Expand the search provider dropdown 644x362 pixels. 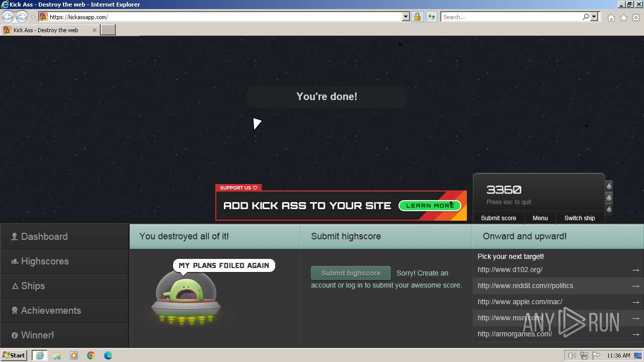[594, 17]
